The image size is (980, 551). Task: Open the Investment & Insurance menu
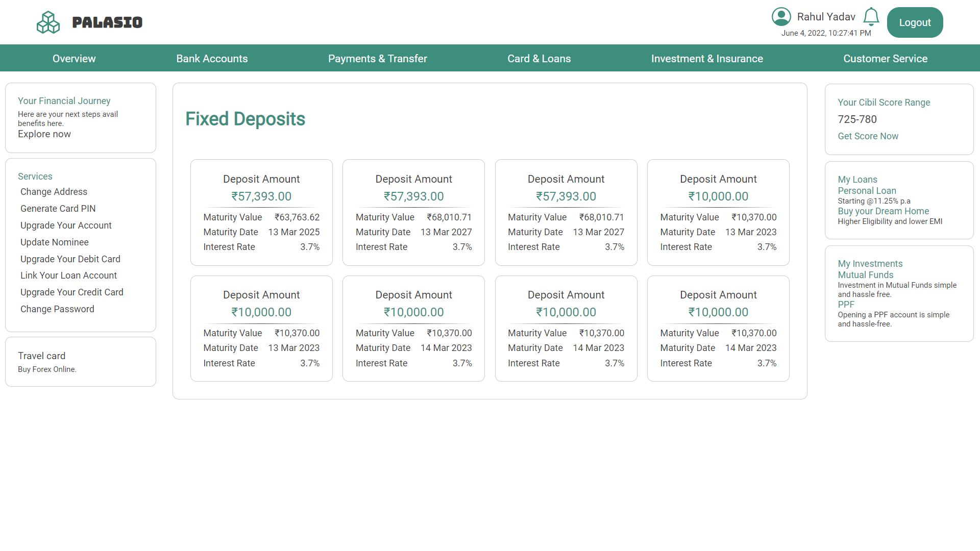tap(706, 59)
